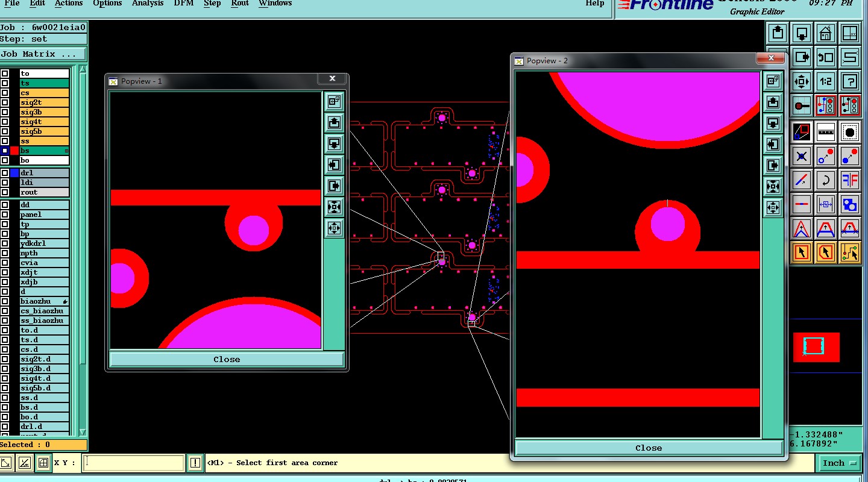
Task: Select the break line tool
Action: [801, 204]
